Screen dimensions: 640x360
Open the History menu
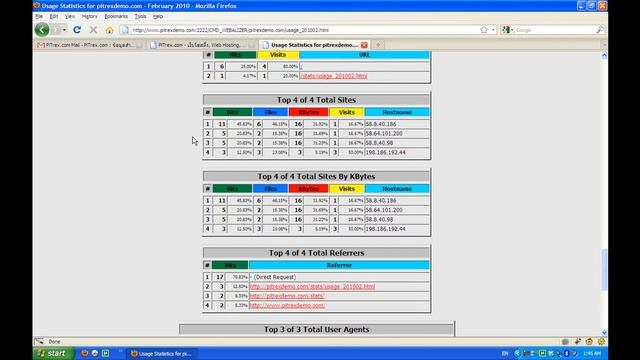click(89, 16)
